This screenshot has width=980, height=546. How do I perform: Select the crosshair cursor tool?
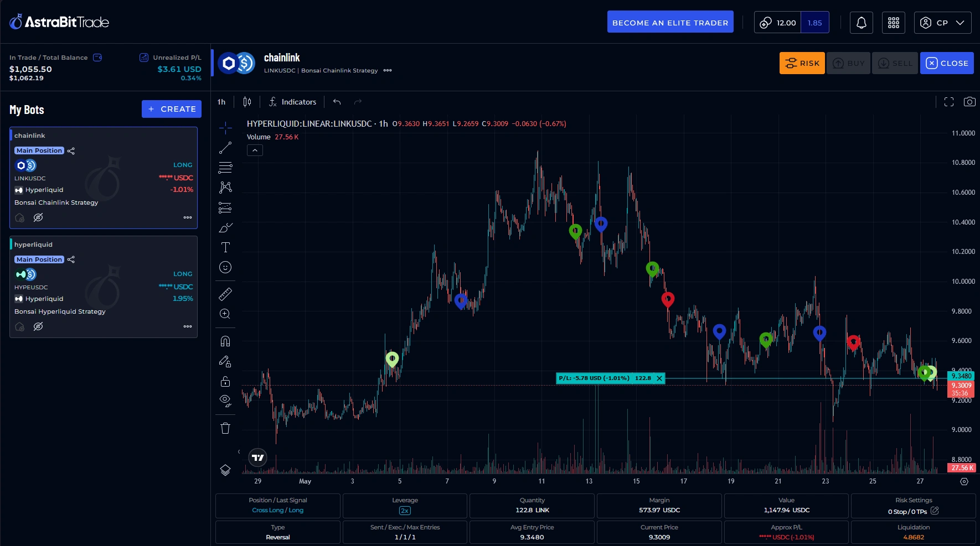pyautogui.click(x=225, y=128)
